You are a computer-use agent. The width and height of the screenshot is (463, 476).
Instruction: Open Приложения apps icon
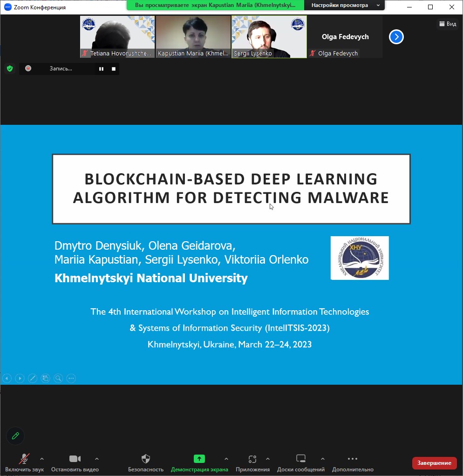click(252, 459)
